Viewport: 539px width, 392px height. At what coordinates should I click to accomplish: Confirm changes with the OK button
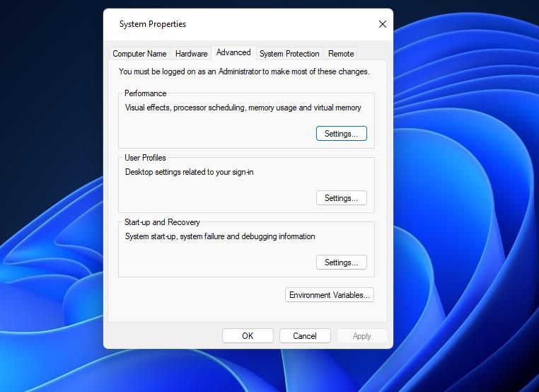click(248, 336)
